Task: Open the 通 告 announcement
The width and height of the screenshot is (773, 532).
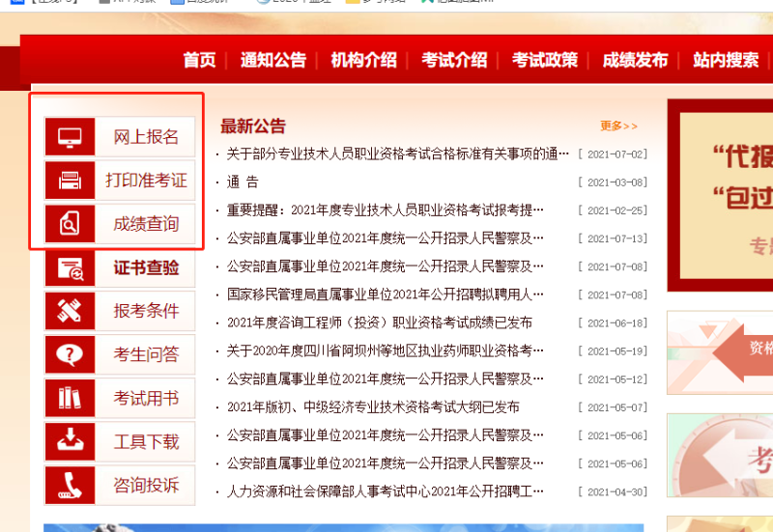Action: coord(243,182)
